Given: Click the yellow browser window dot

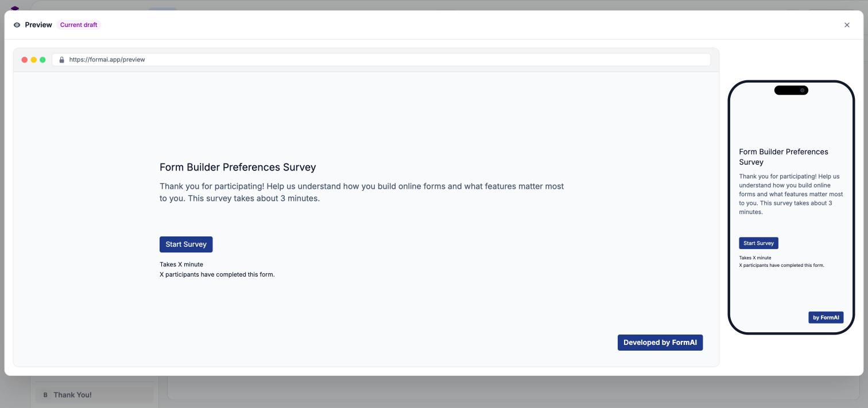Looking at the screenshot, I should (34, 60).
